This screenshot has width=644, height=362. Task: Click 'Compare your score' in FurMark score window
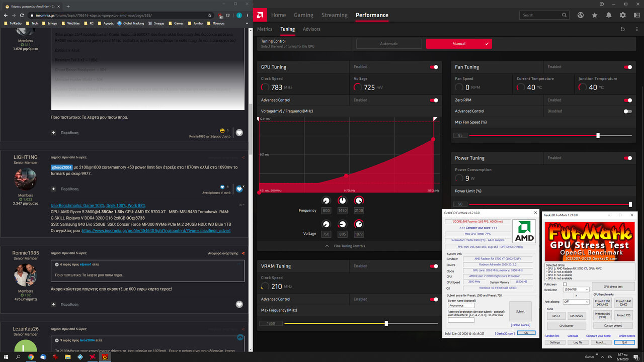478,228
